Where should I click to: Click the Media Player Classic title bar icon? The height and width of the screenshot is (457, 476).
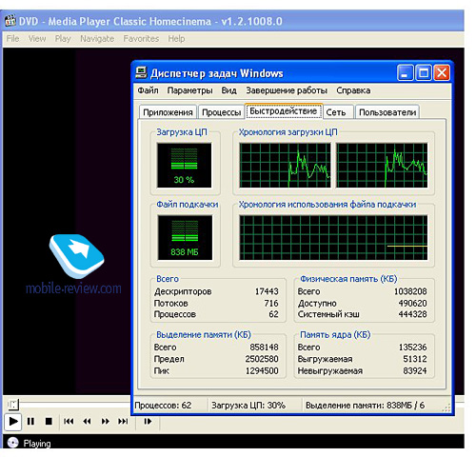click(x=10, y=21)
